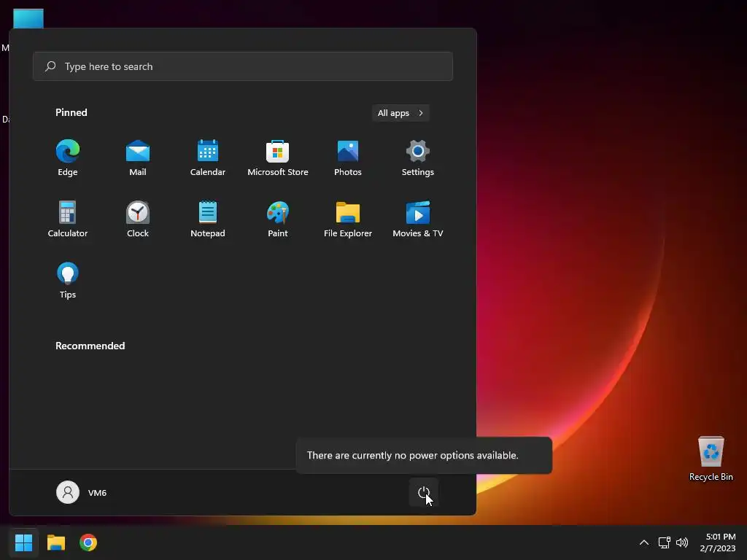Open the Clock app
This screenshot has height=560, width=747.
pos(138,219)
